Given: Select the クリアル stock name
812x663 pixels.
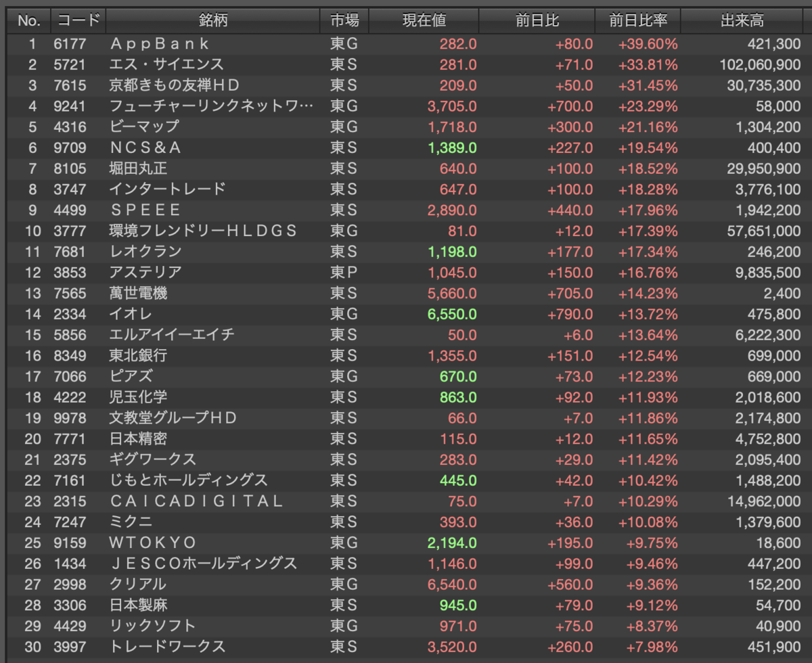Looking at the screenshot, I should 137,583.
